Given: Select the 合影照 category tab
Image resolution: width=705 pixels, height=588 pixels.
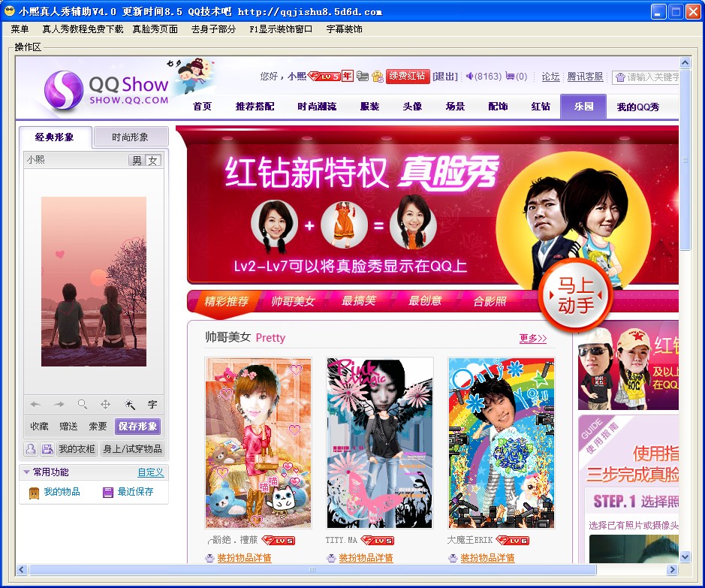Looking at the screenshot, I should 490,301.
